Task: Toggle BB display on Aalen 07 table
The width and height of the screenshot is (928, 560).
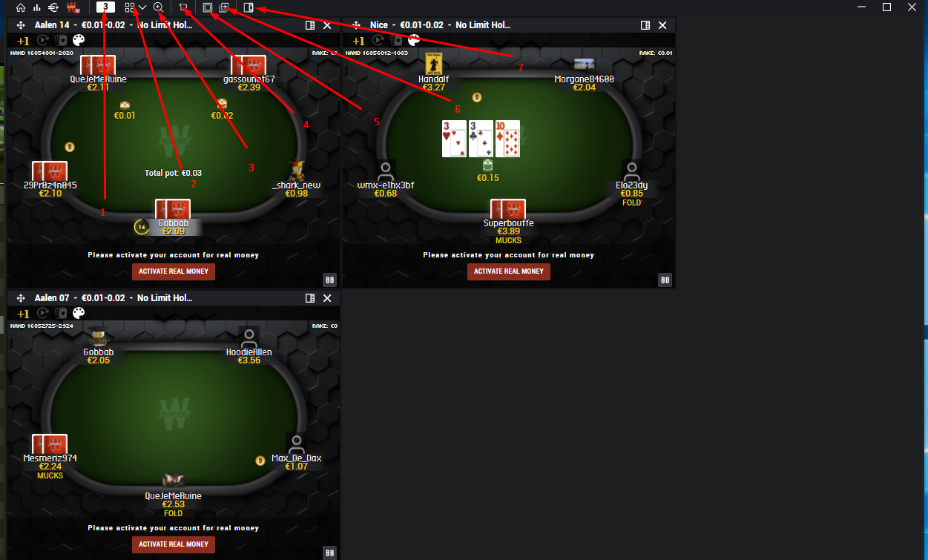Action: (x=330, y=553)
